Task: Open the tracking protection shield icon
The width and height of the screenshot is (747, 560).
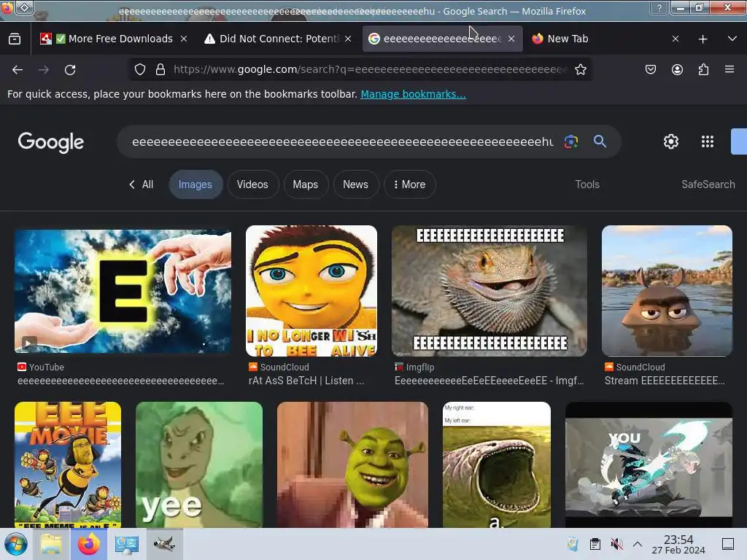Action: [139, 69]
